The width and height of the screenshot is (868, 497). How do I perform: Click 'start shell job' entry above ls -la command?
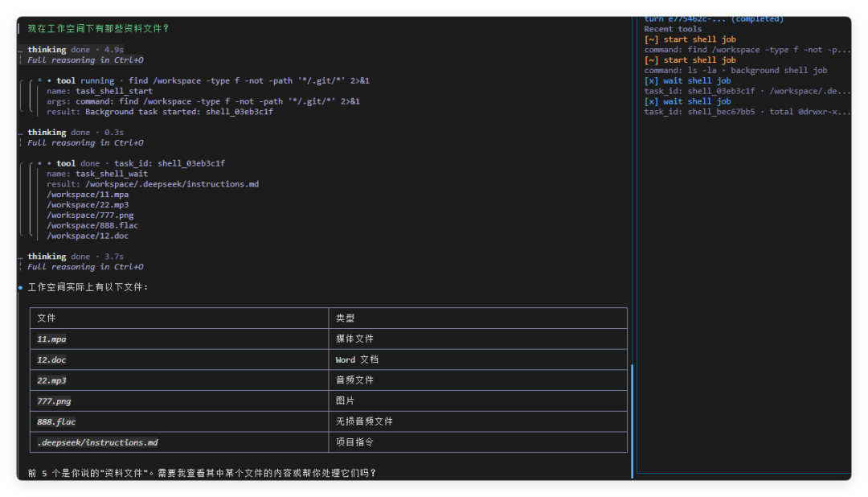click(690, 60)
